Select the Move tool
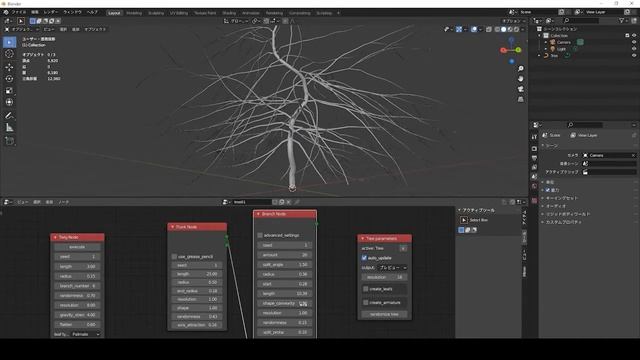The height and width of the screenshot is (360, 640). click(x=9, y=67)
